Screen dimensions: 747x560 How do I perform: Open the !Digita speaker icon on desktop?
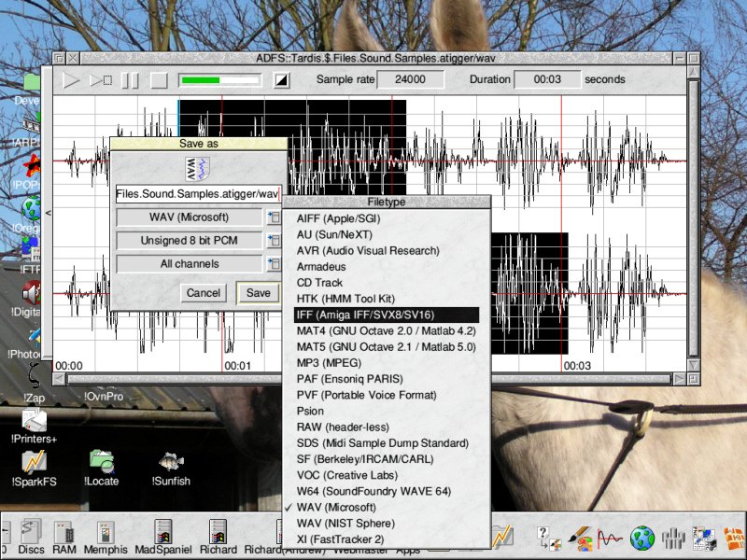pos(30,299)
